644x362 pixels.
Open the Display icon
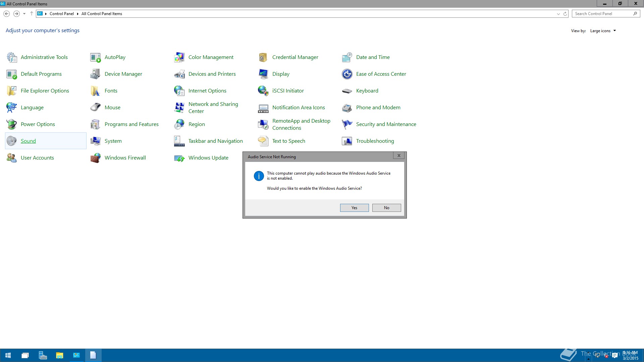tap(263, 74)
